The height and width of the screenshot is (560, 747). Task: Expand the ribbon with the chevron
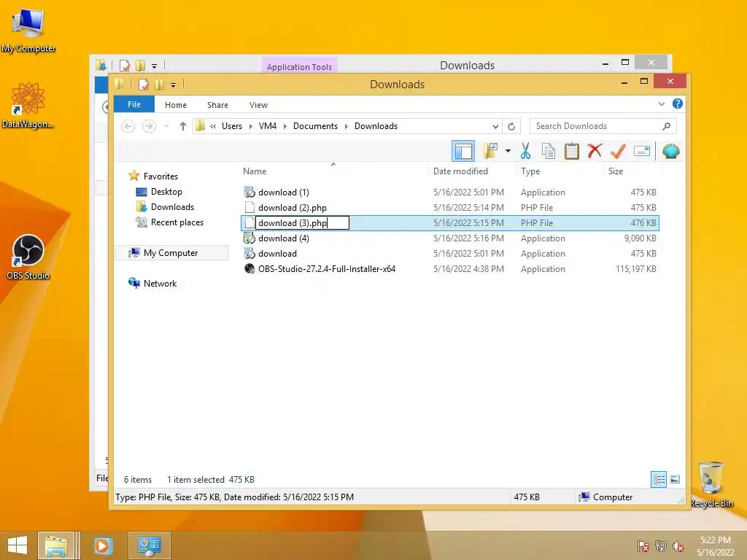click(661, 104)
